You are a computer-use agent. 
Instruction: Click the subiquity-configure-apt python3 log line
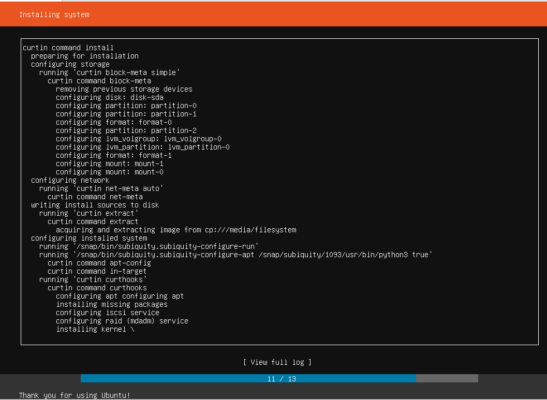pos(236,255)
